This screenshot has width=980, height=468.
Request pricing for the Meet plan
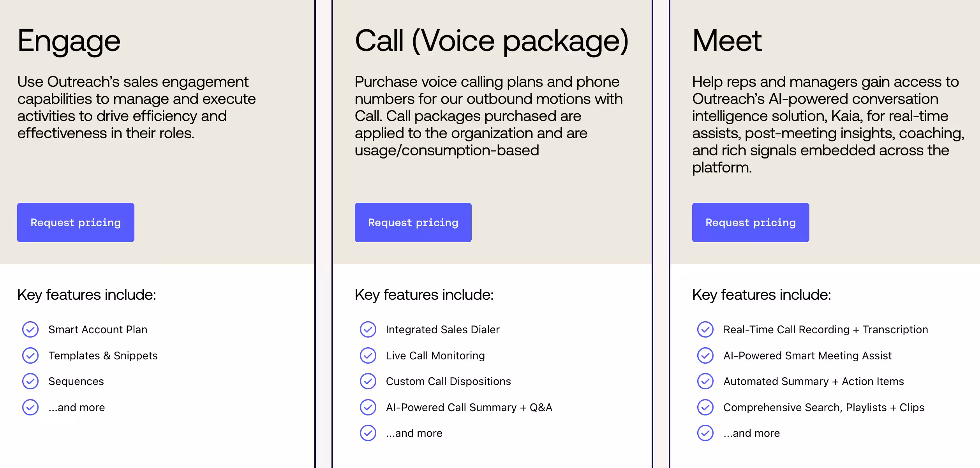point(751,222)
